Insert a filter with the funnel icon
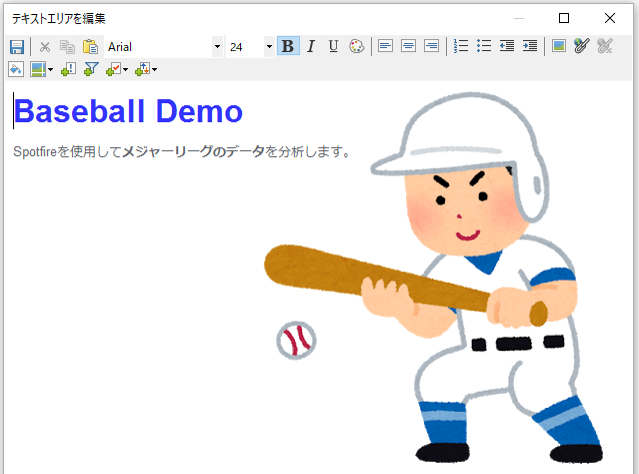The height and width of the screenshot is (474, 639). pyautogui.click(x=91, y=69)
